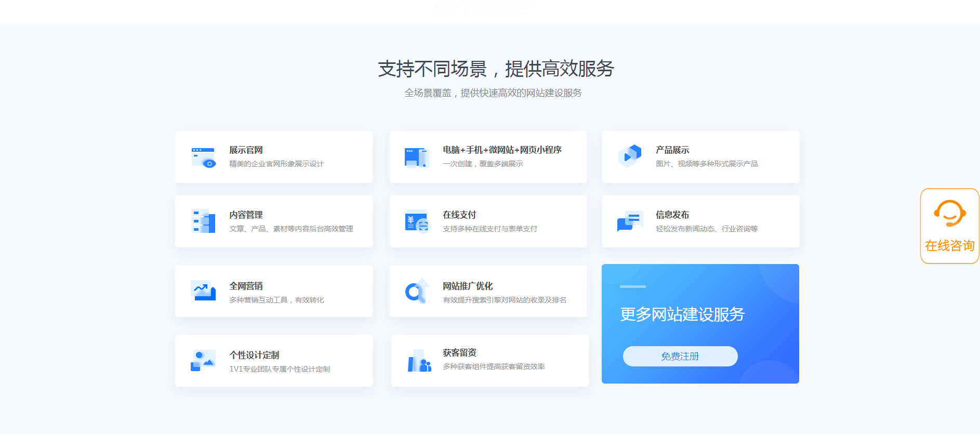Click the 信息发布 chat bubble icon

pyautogui.click(x=630, y=221)
